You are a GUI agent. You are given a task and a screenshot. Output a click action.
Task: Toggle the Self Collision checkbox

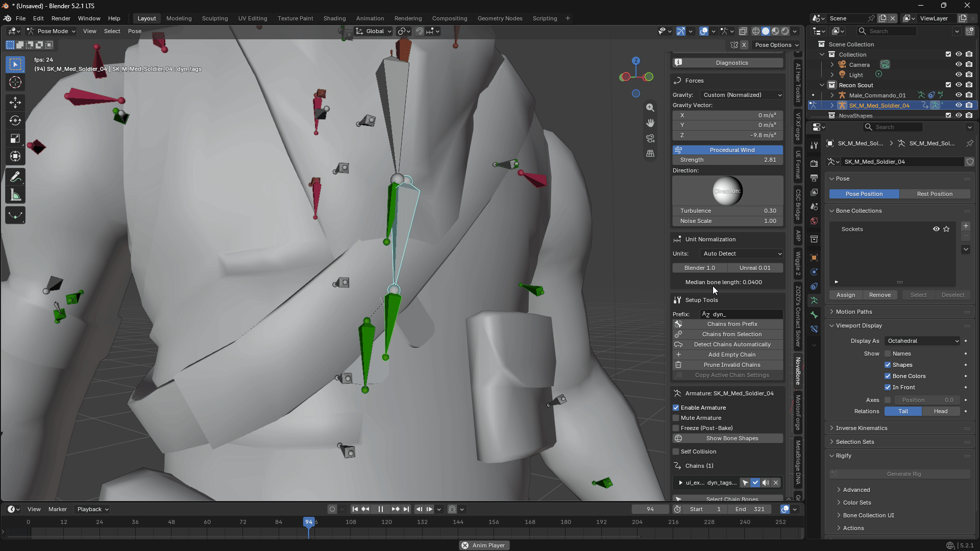click(x=676, y=452)
